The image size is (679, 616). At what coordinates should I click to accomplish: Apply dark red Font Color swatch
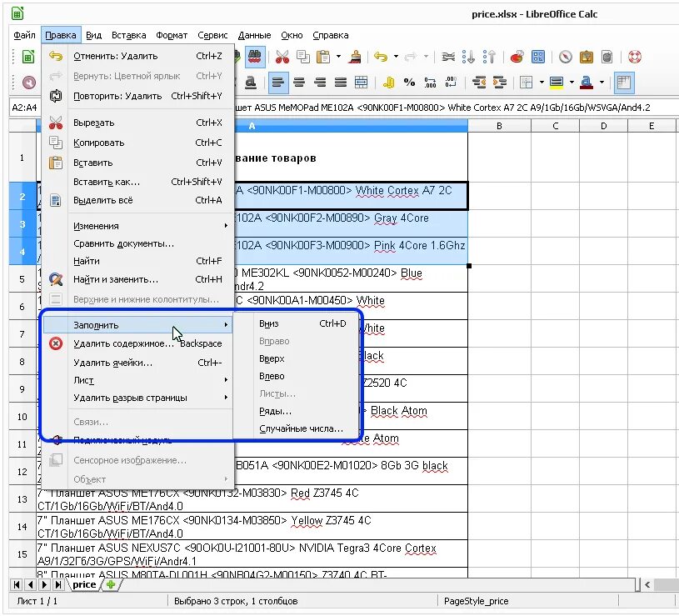click(587, 83)
